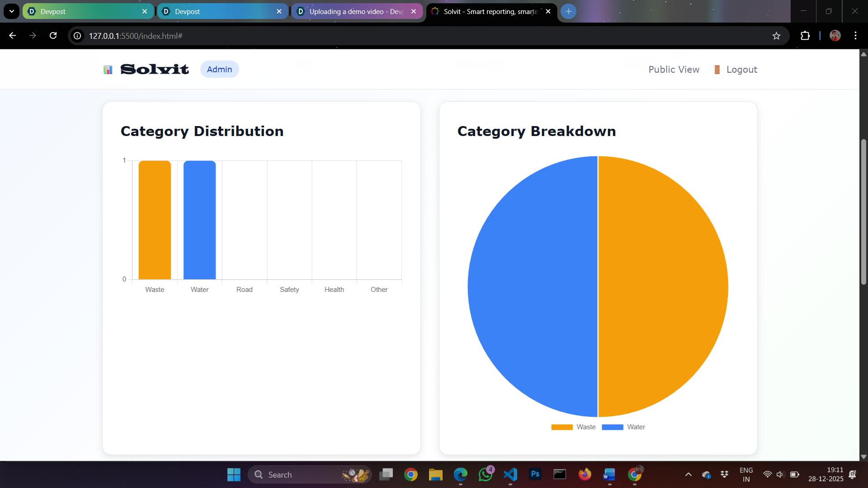Screen dimensions: 868x488
Task: Open the clock and date panel
Action: 826,474
